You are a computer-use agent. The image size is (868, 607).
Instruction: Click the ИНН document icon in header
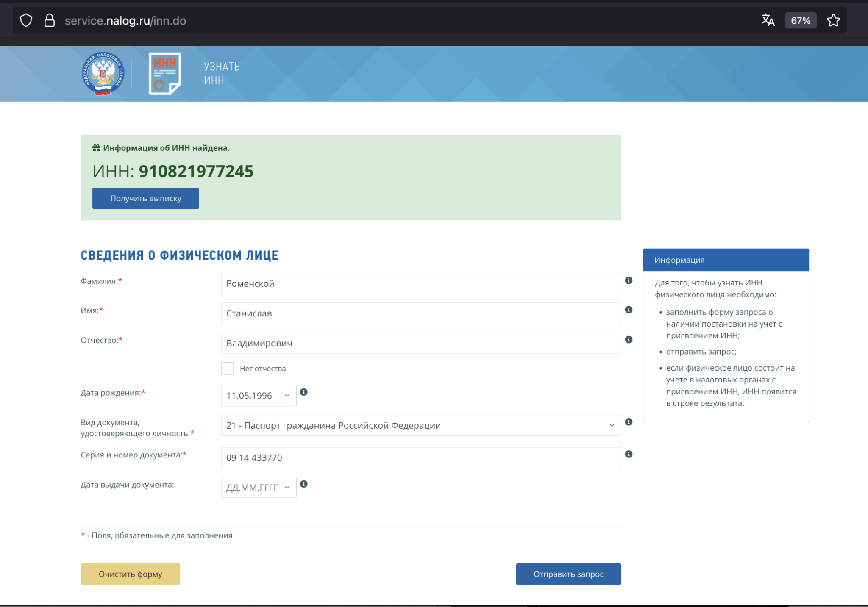(165, 73)
